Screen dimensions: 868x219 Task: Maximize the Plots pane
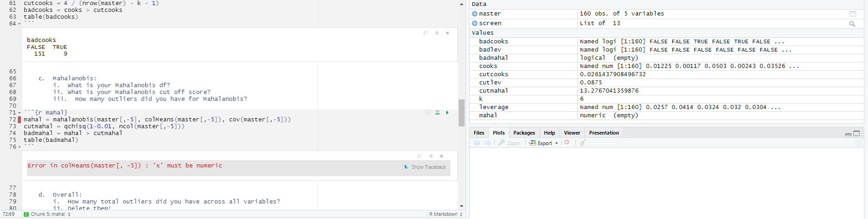click(857, 133)
